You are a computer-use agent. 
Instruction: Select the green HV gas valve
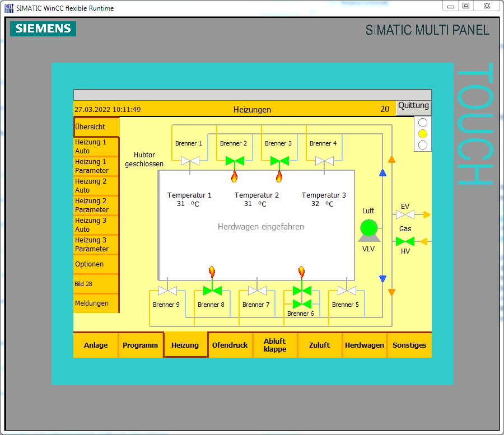click(405, 241)
